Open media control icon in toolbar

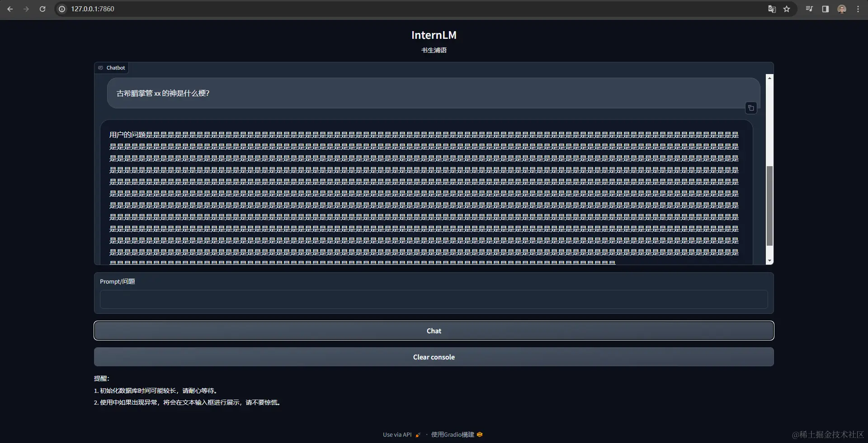click(809, 9)
